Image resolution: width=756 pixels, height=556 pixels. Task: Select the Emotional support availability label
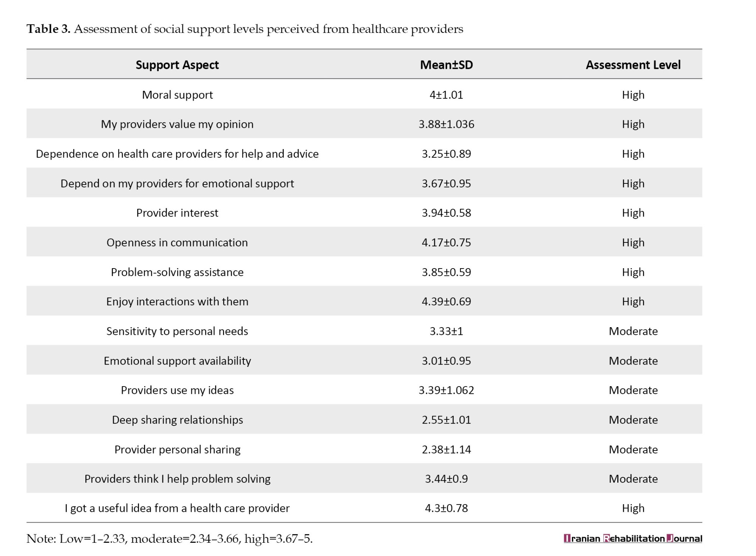point(177,361)
